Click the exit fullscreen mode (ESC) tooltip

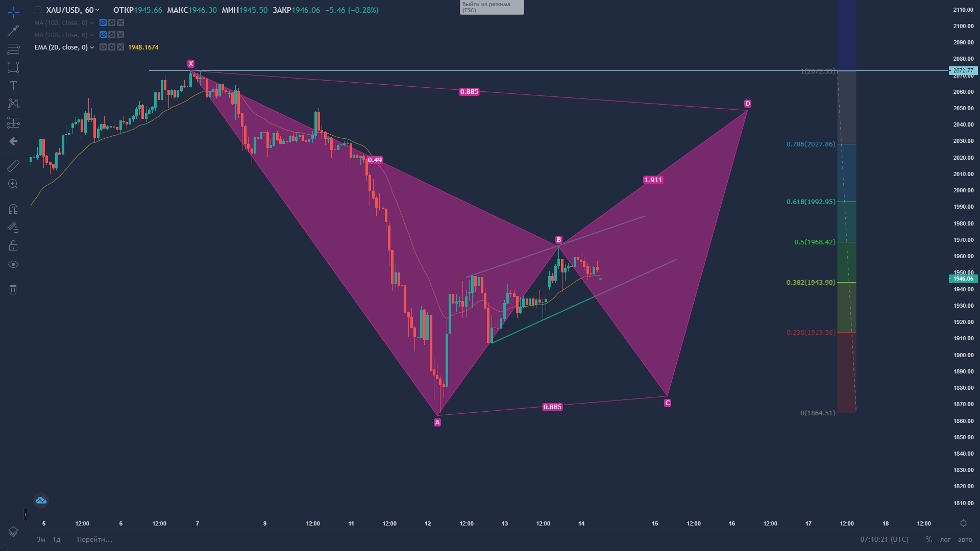tap(492, 7)
